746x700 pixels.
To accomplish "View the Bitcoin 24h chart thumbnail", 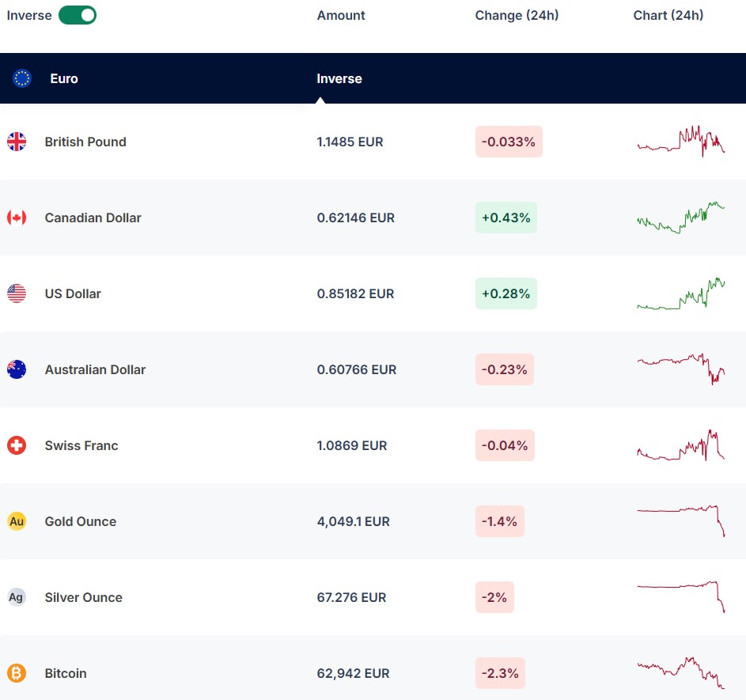I will tap(680, 672).
